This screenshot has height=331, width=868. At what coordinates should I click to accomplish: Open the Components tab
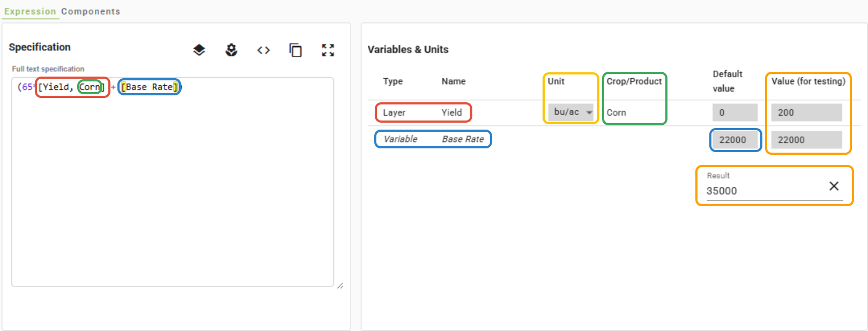[x=91, y=11]
